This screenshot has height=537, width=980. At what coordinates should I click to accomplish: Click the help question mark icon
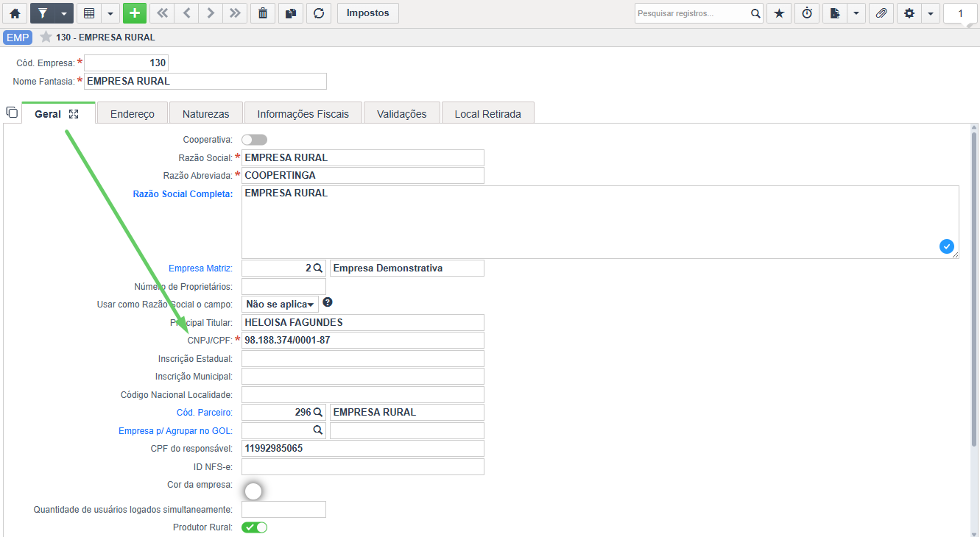pos(328,302)
